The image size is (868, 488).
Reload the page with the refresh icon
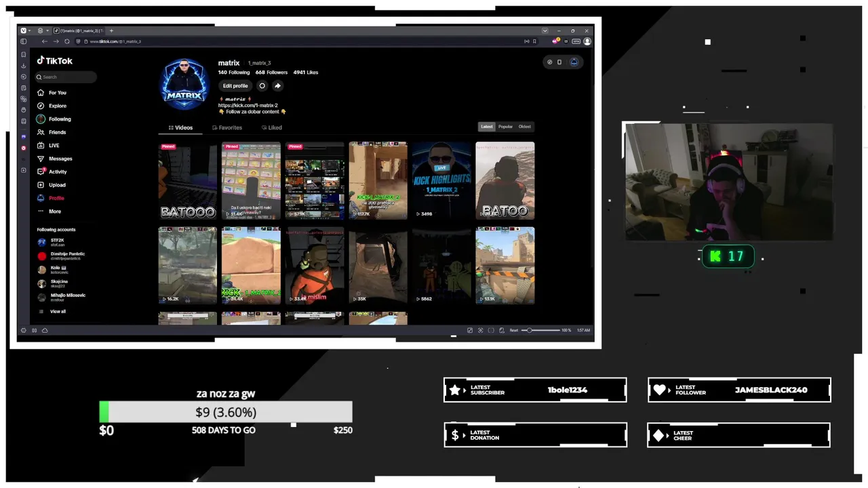point(66,41)
